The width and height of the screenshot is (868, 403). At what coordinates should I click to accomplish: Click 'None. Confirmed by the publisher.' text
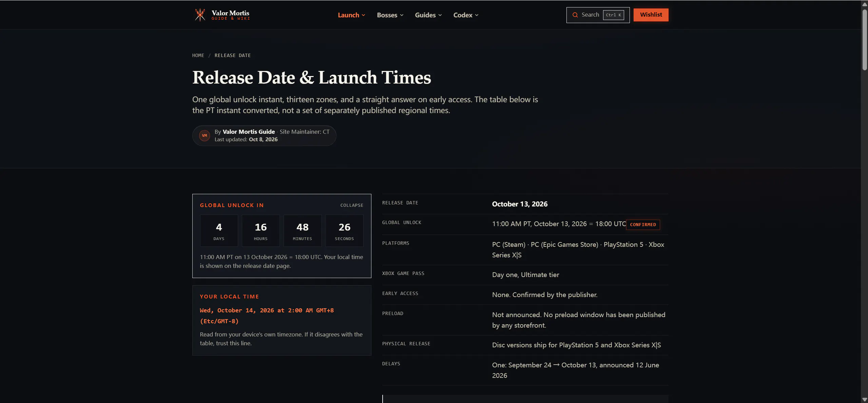[x=544, y=295]
